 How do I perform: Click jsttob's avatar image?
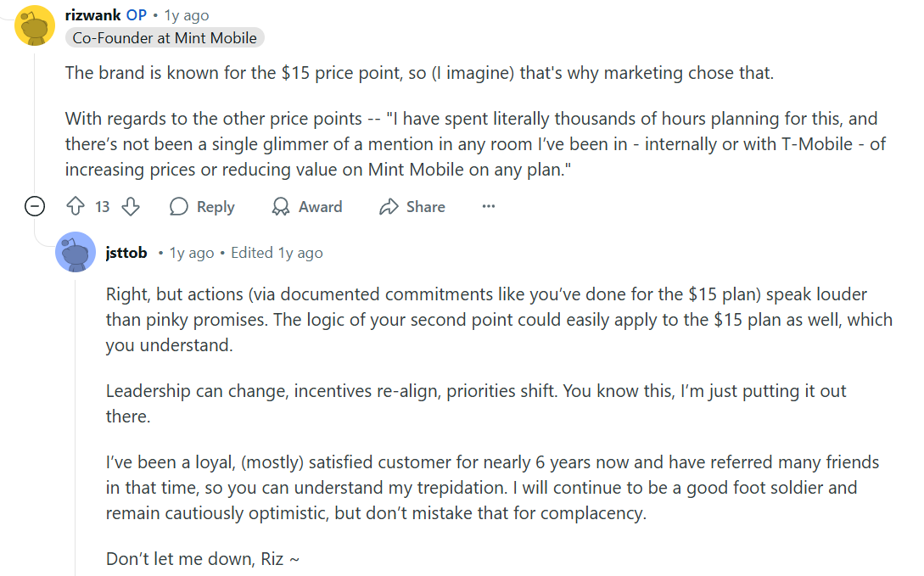(x=76, y=252)
